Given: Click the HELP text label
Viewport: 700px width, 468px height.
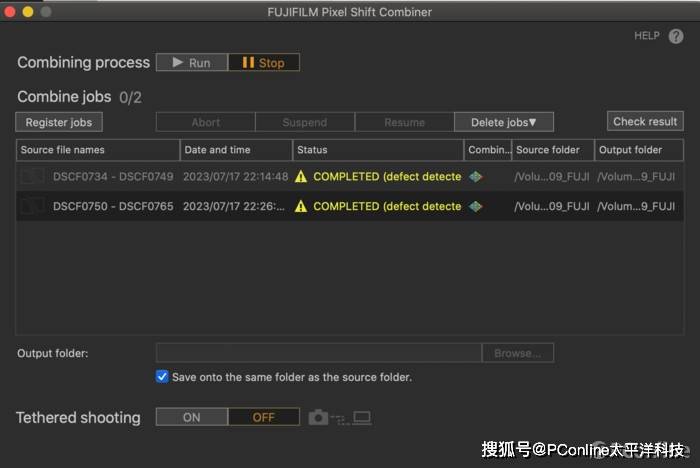Looking at the screenshot, I should coord(647,36).
